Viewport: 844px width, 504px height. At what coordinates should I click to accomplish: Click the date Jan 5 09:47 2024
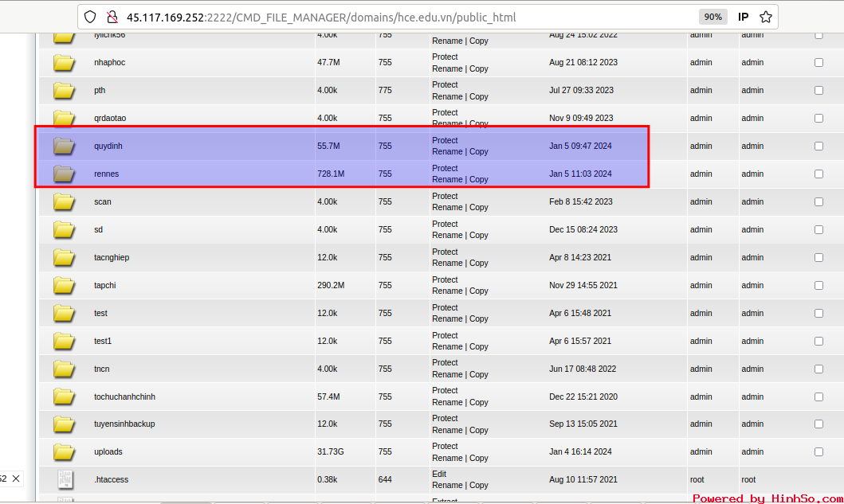pyautogui.click(x=580, y=146)
